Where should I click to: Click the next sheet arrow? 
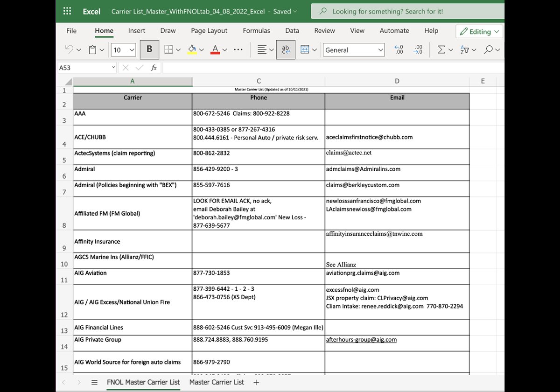[x=79, y=382]
